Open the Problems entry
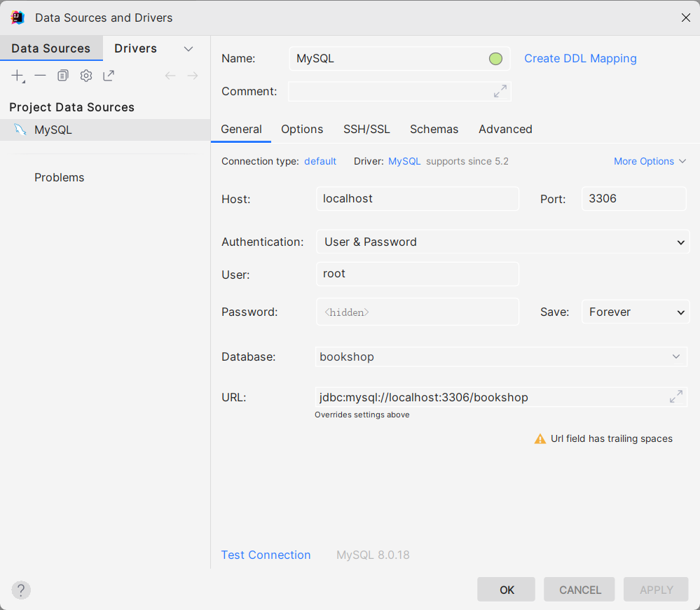Screen dimensions: 700x610 60,177
